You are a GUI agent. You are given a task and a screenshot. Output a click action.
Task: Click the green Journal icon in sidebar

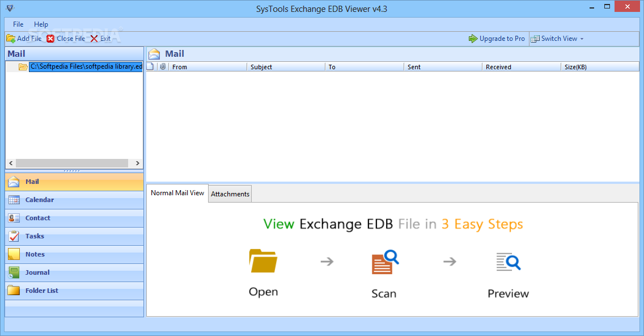click(14, 272)
